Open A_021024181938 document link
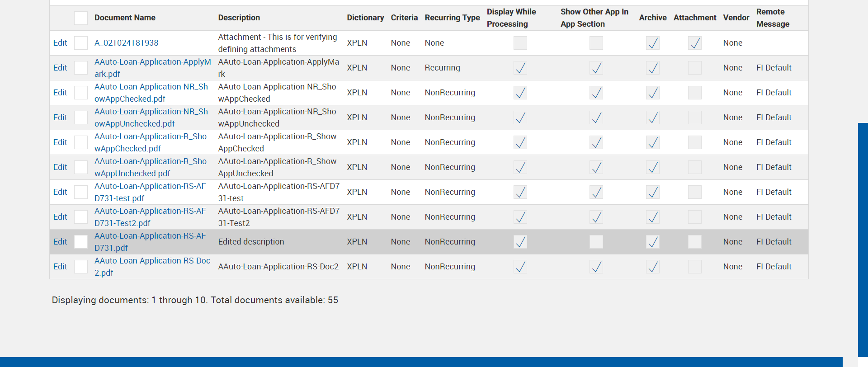This screenshot has width=868, height=367. (126, 43)
